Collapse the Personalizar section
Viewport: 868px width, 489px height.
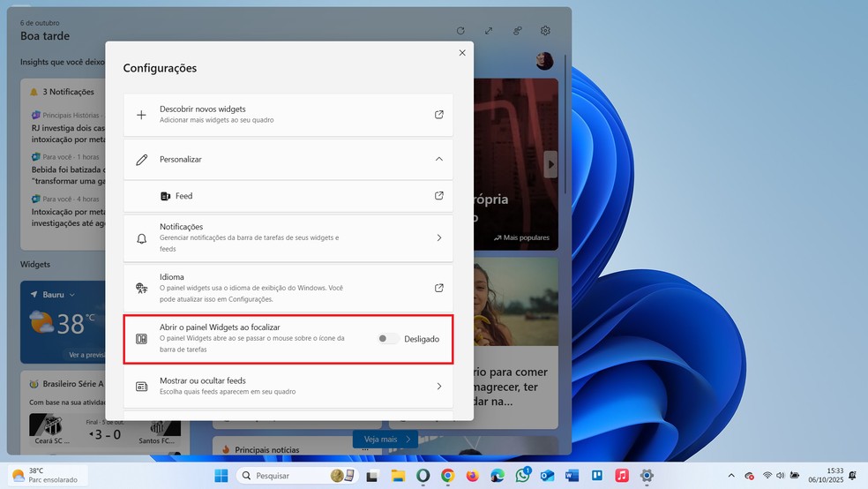(438, 160)
